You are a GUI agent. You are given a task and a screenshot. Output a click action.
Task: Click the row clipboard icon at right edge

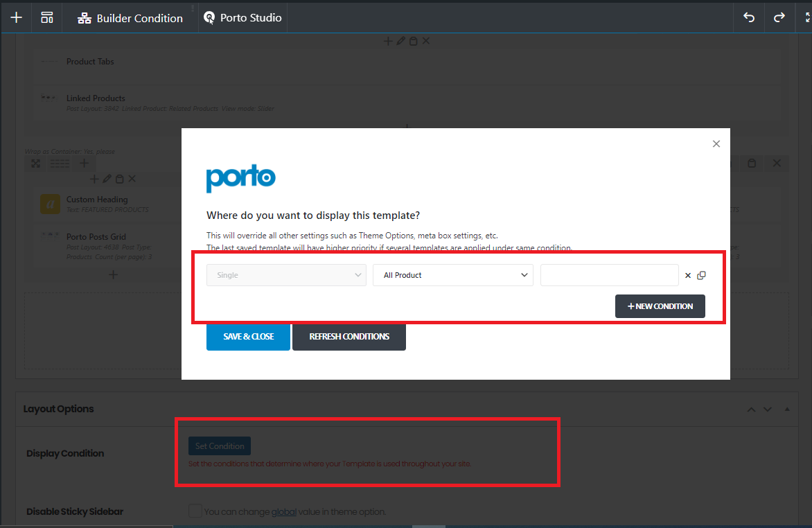752,164
